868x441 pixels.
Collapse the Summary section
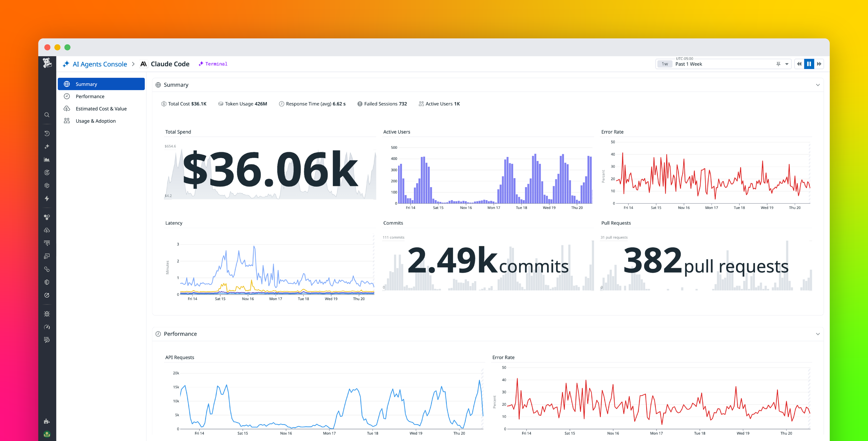click(818, 85)
